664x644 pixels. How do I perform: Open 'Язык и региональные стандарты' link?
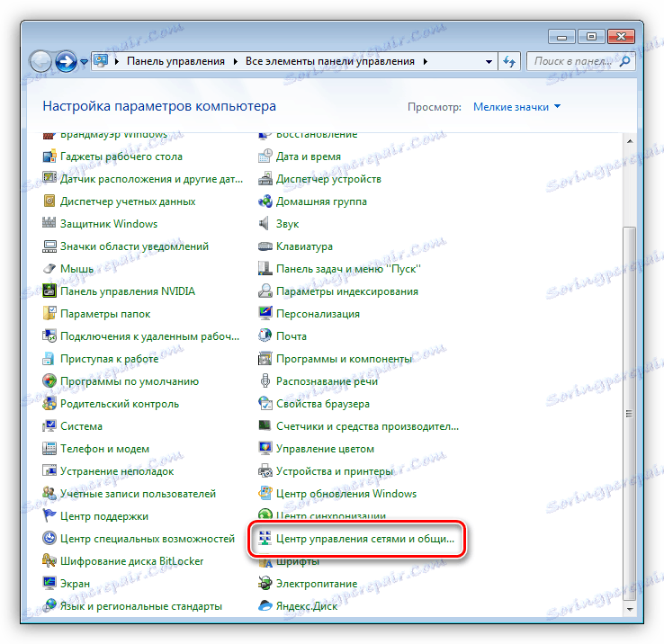[141, 606]
